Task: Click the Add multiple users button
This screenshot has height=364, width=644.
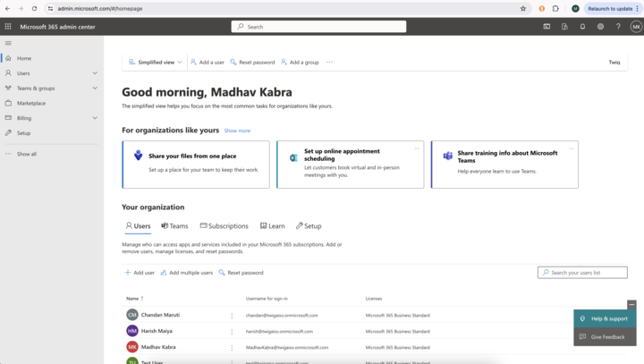Action: (x=186, y=273)
